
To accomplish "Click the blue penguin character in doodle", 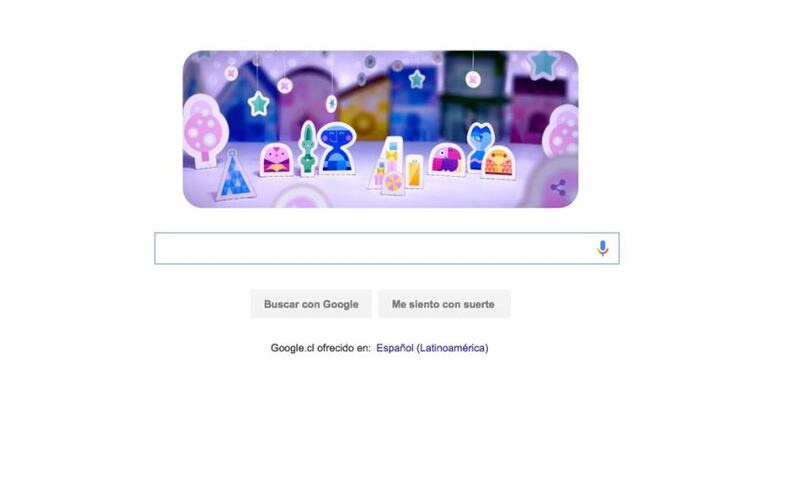I will pos(337,148).
